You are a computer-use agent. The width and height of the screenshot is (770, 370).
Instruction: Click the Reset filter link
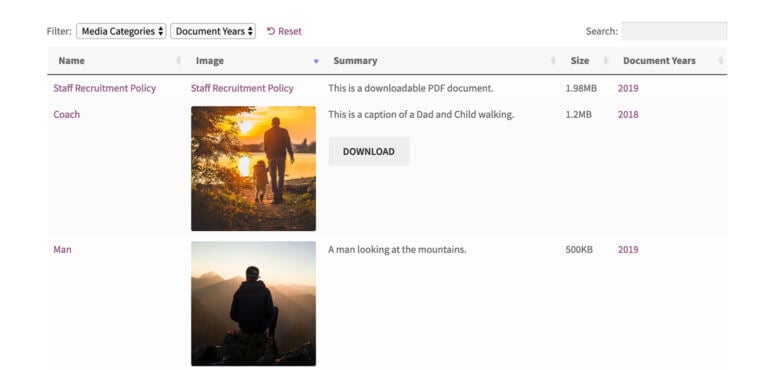(x=284, y=31)
